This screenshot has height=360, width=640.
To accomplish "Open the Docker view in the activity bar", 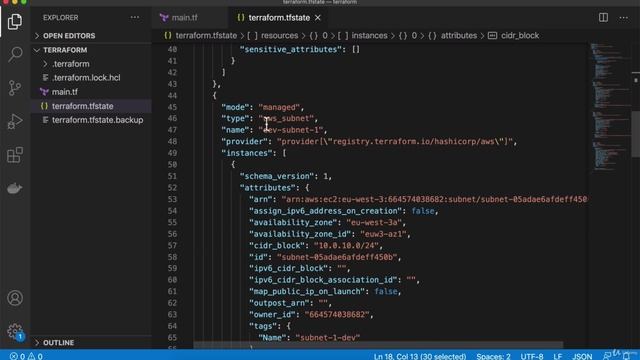I will 15,188.
